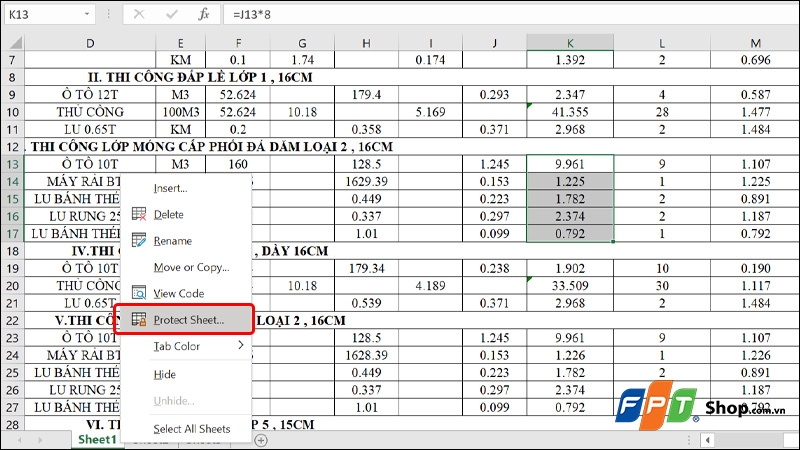Click cell E10 with text 100M3
800x450 pixels.
[x=181, y=112]
